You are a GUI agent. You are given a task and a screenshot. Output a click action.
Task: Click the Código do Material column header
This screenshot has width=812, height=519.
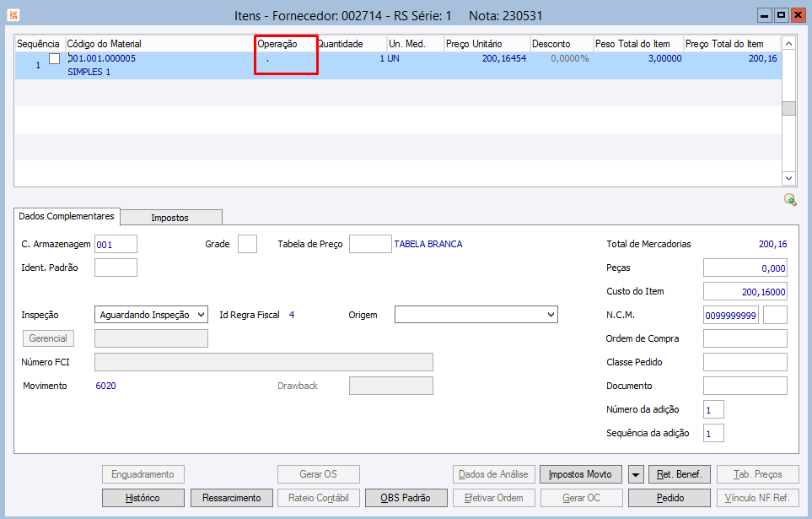point(160,44)
